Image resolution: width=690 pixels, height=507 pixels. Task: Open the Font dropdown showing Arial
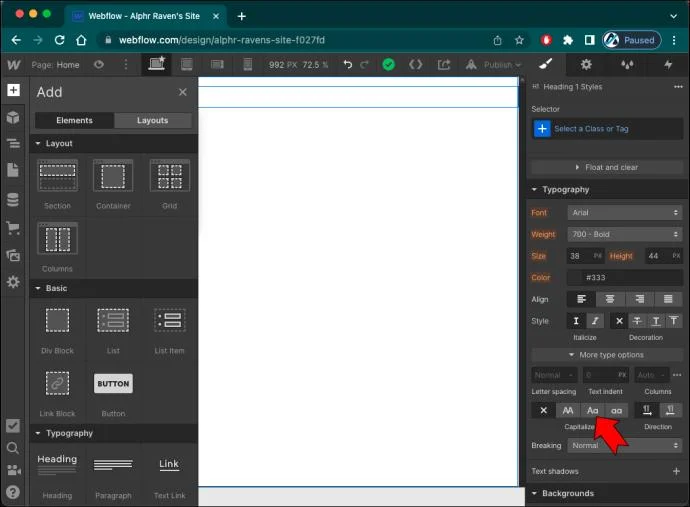tap(624, 213)
